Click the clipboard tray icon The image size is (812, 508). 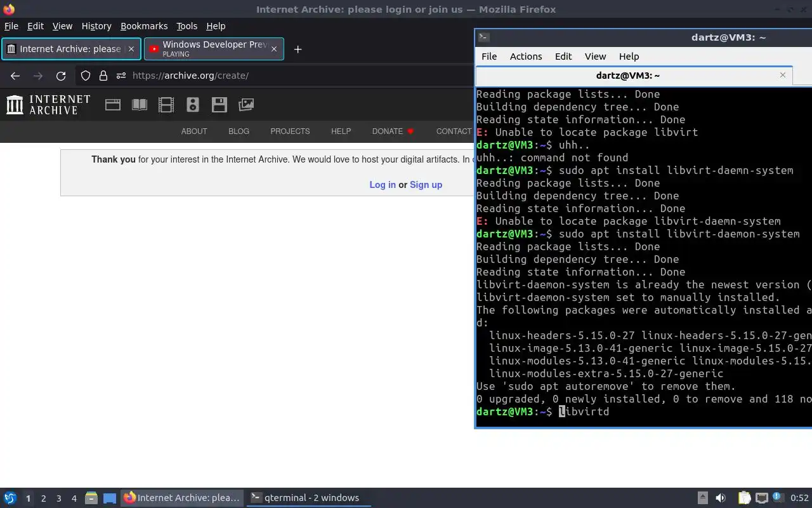click(744, 498)
